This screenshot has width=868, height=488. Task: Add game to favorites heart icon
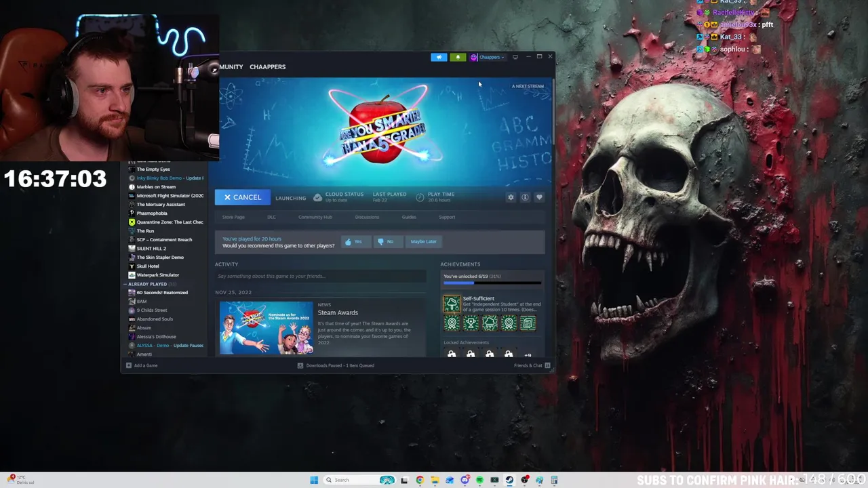click(539, 197)
